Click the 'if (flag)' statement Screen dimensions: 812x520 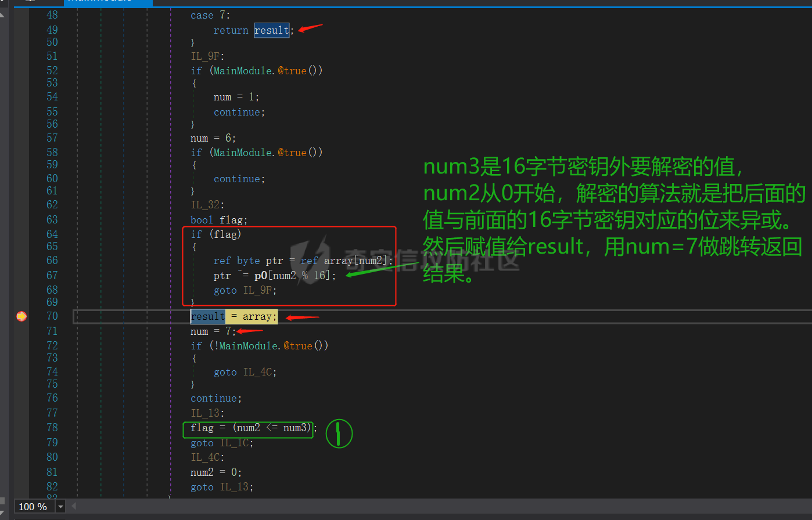point(215,234)
